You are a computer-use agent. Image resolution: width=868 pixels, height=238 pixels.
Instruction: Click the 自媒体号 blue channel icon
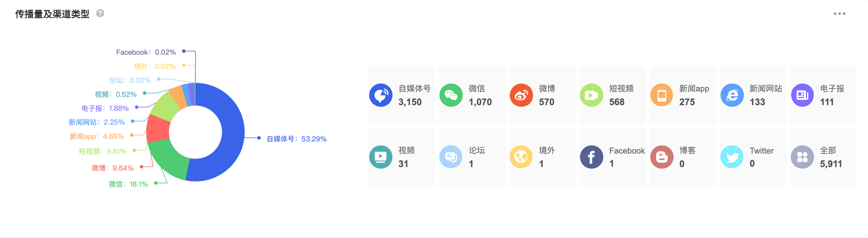pos(381,95)
